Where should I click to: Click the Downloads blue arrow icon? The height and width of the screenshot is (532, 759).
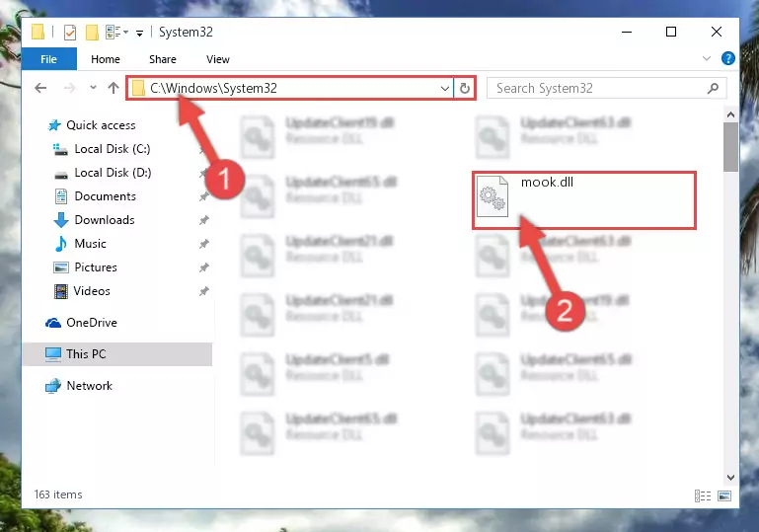[61, 220]
